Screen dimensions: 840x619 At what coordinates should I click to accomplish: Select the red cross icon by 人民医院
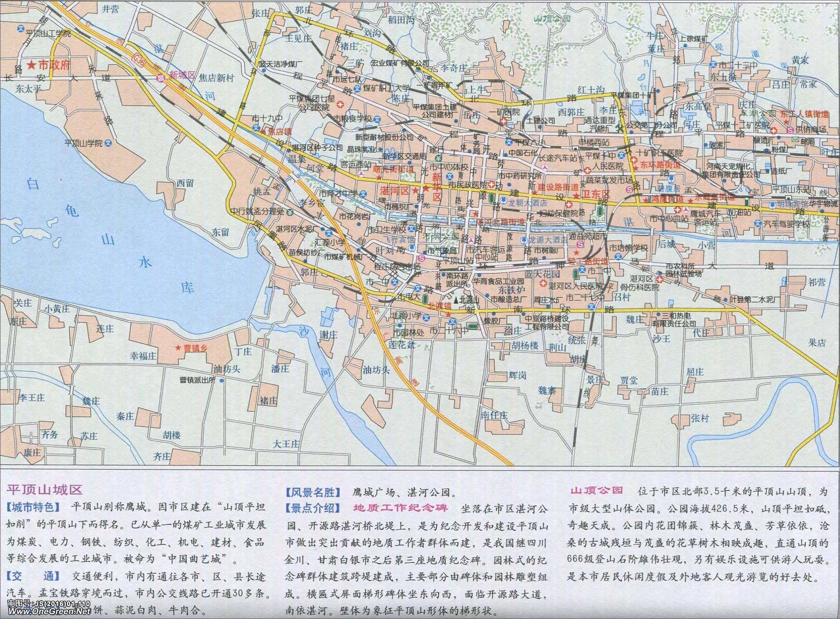pos(587,170)
